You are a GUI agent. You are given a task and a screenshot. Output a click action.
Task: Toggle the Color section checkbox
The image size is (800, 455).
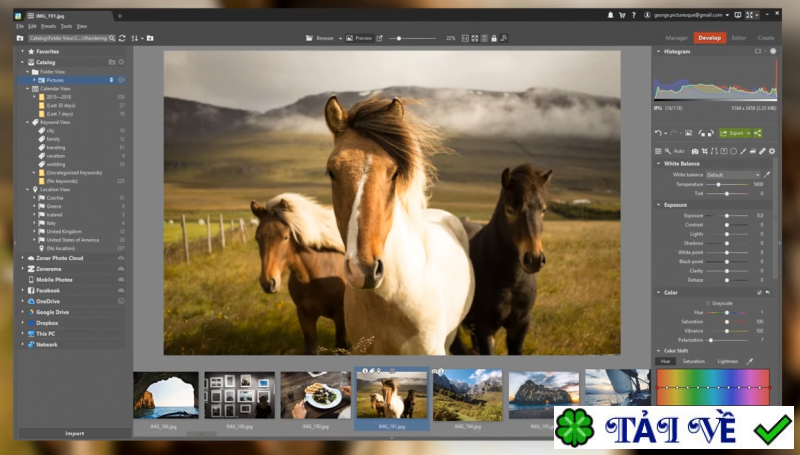[759, 292]
